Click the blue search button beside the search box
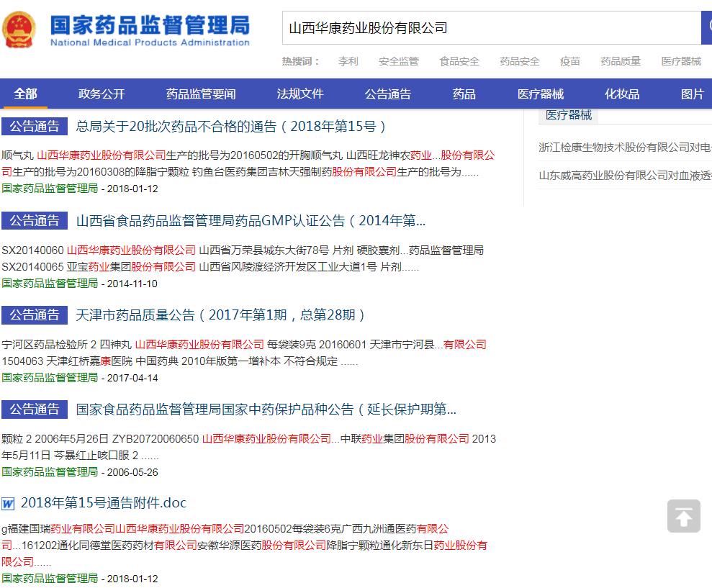 pos(706,28)
